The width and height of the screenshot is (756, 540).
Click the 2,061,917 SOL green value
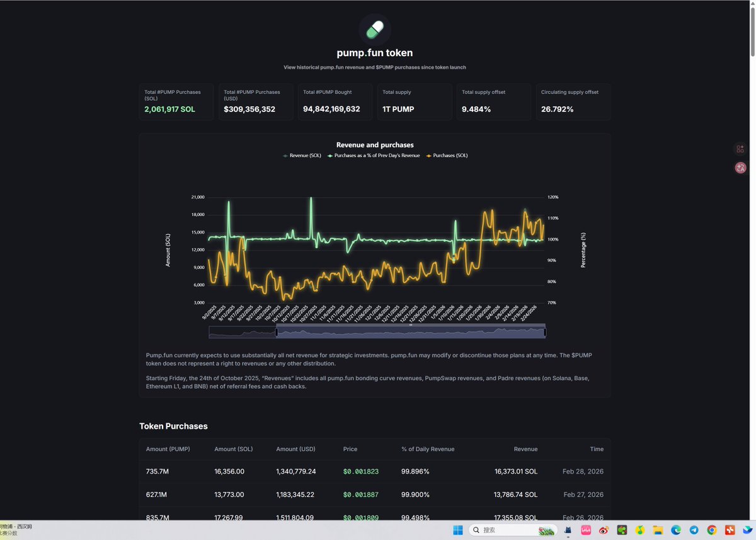pyautogui.click(x=170, y=109)
